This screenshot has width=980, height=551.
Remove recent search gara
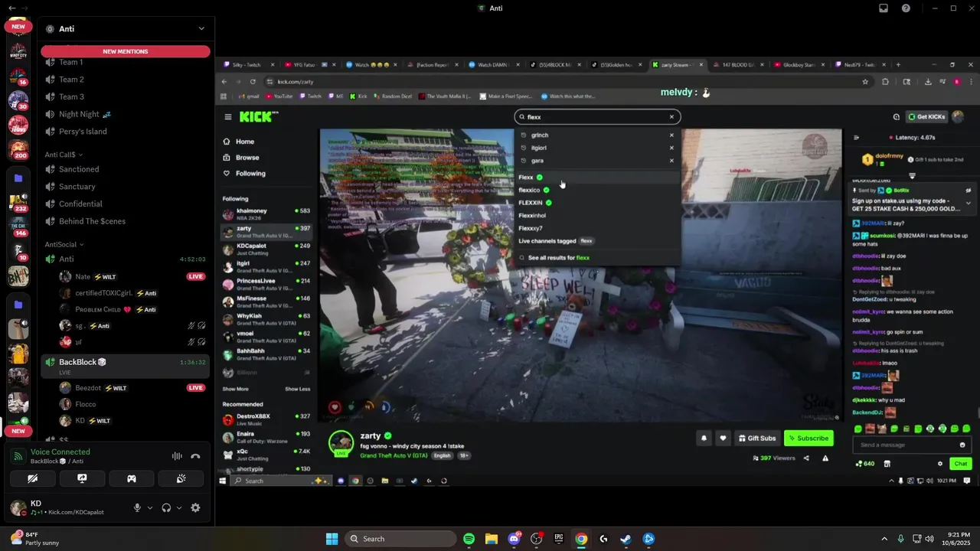pyautogui.click(x=671, y=161)
